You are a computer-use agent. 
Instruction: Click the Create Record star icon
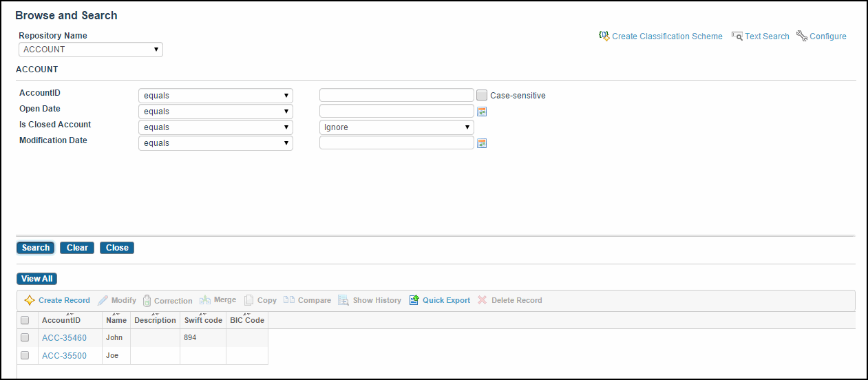(30, 301)
